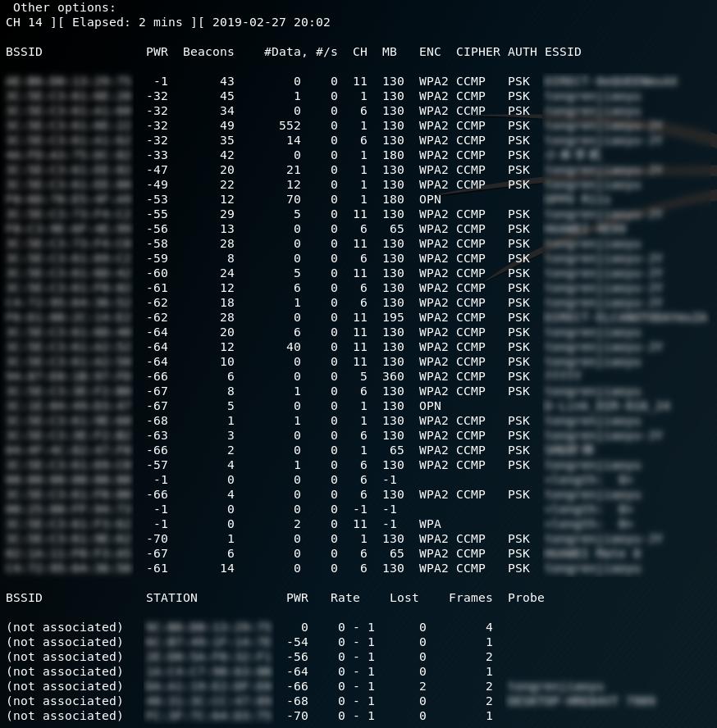The height and width of the screenshot is (728, 717).
Task: Click the Rate column header
Action: [345, 598]
